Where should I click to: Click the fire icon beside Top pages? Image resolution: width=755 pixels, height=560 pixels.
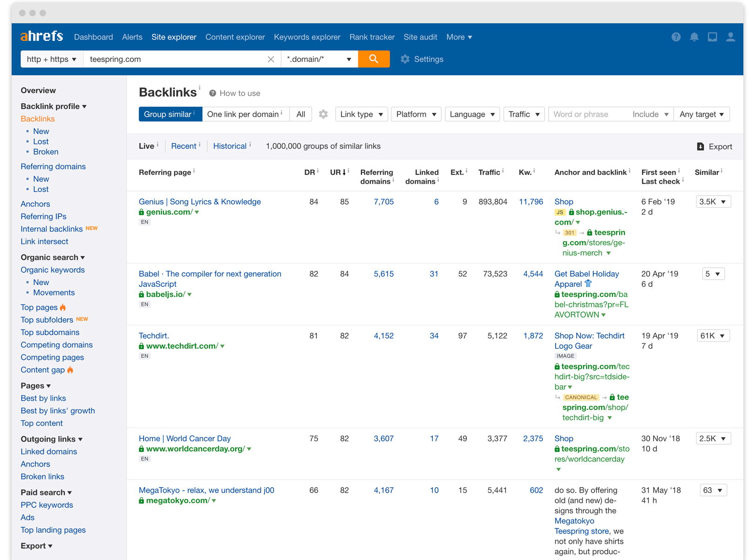coord(63,307)
